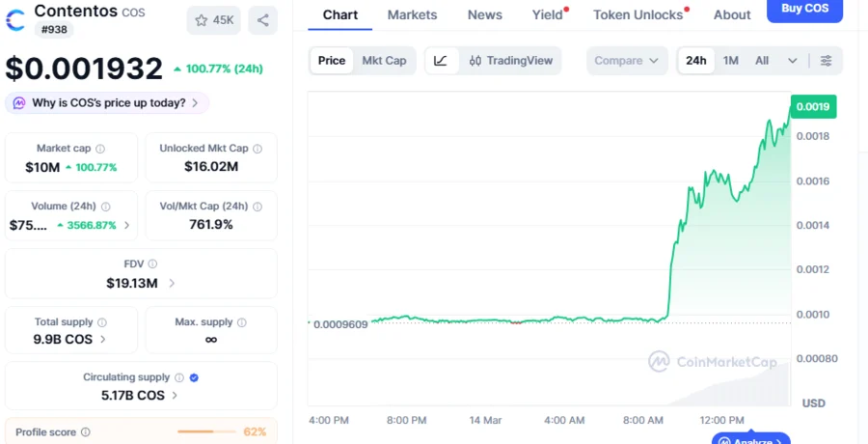
Task: Open the Token Unlocks tab
Action: [x=637, y=14]
